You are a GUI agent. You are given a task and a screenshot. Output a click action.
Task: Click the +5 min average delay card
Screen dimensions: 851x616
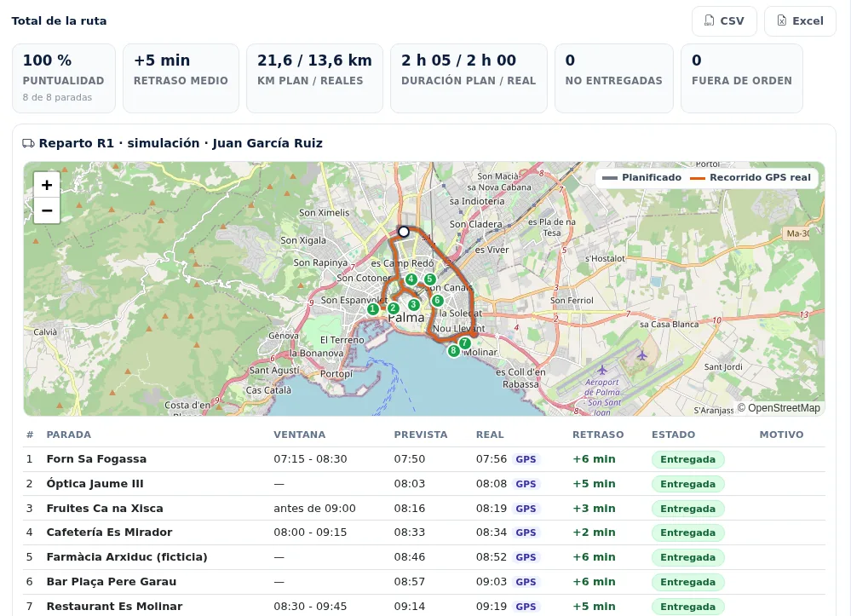[x=181, y=78]
